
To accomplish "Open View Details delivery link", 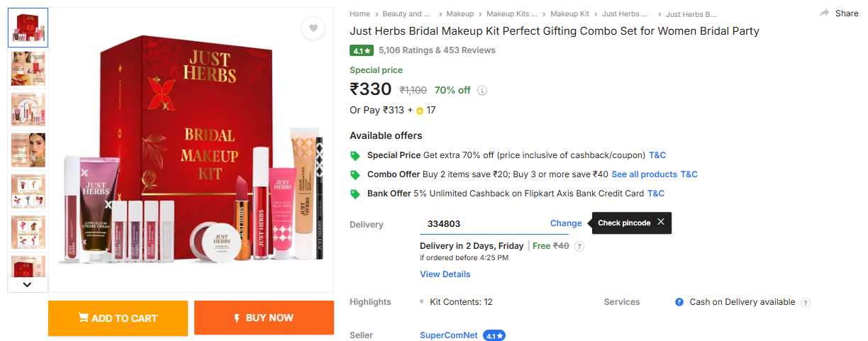I will 445,274.
